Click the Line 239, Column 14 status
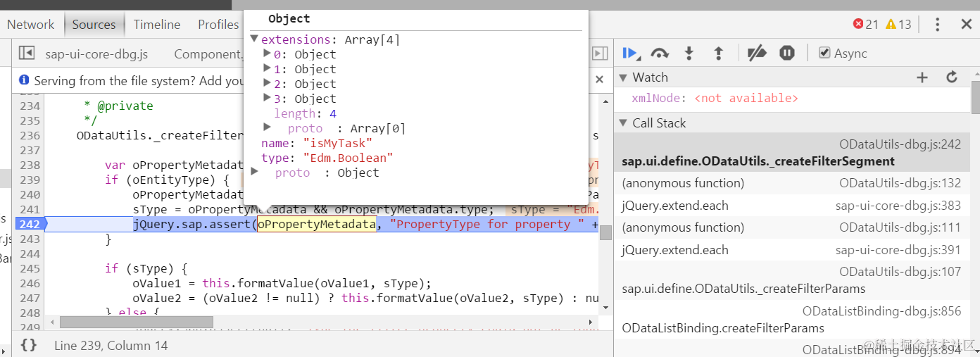This screenshot has width=980, height=357. point(111,345)
